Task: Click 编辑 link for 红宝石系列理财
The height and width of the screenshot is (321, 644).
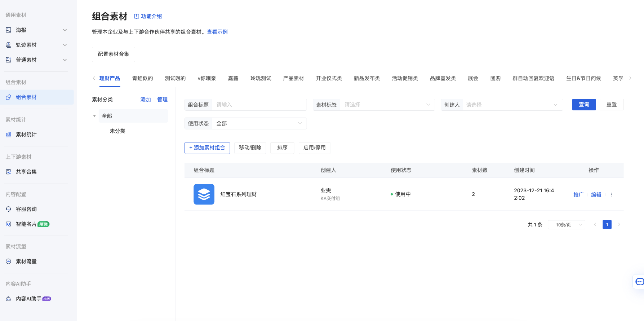Action: tap(596, 194)
